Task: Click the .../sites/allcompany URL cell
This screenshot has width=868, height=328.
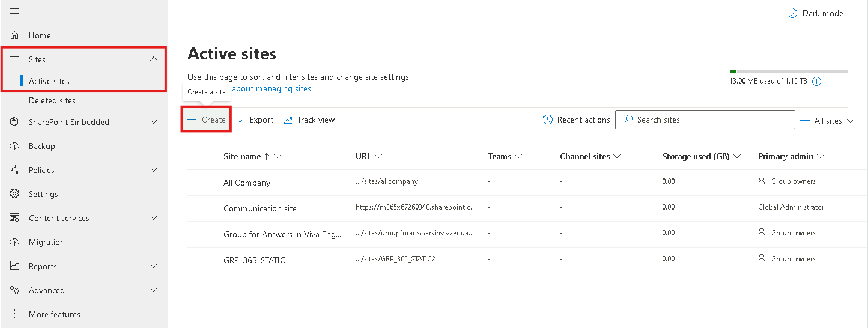Action: 387,181
